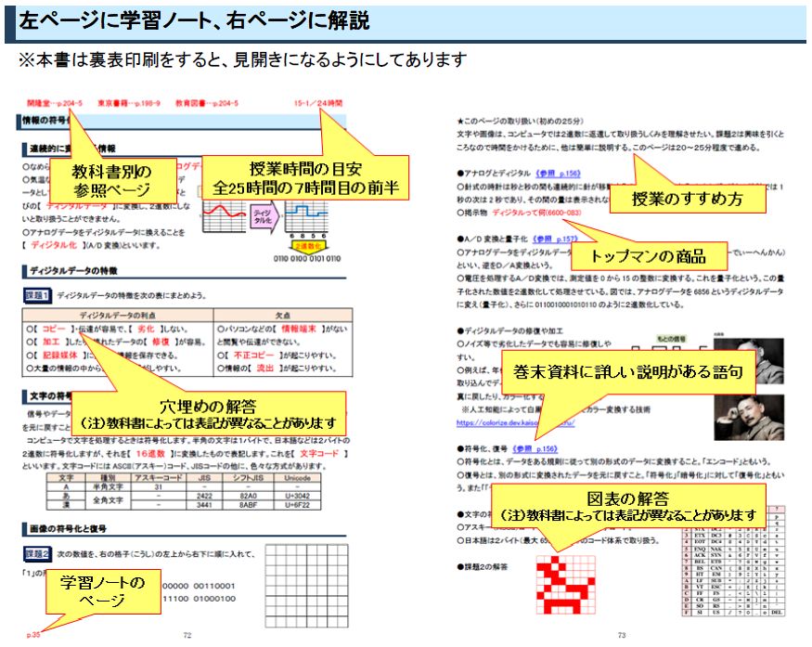The width and height of the screenshot is (812, 647).
Task: Click the table cell U+3042
Action: pos(297,496)
